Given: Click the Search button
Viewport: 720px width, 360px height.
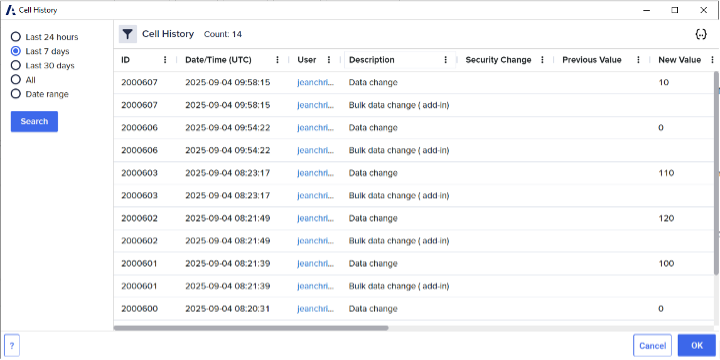Looking at the screenshot, I should click(34, 121).
